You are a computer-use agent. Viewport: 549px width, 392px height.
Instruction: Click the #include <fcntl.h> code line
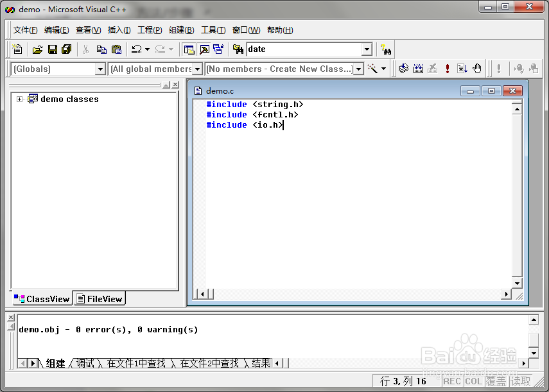[252, 115]
